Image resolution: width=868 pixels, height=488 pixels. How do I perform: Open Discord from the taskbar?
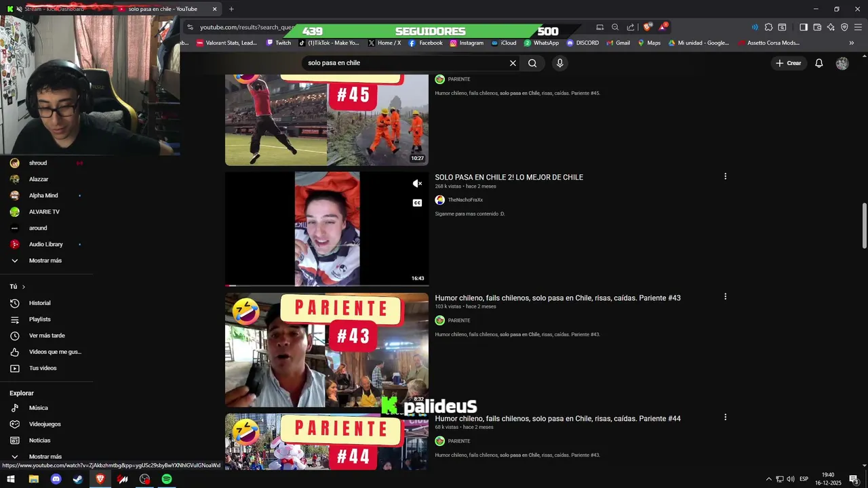[56, 479]
